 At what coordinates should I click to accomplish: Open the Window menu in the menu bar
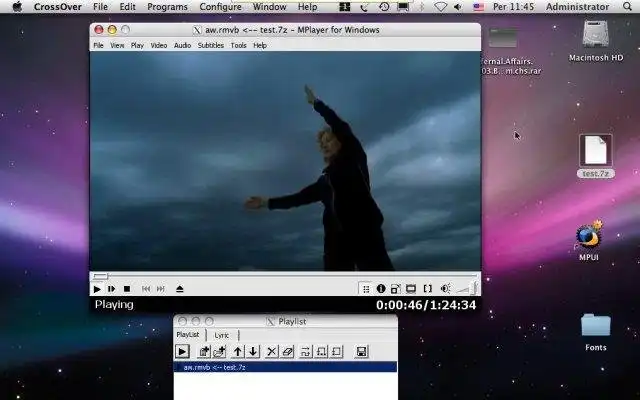[269, 7]
